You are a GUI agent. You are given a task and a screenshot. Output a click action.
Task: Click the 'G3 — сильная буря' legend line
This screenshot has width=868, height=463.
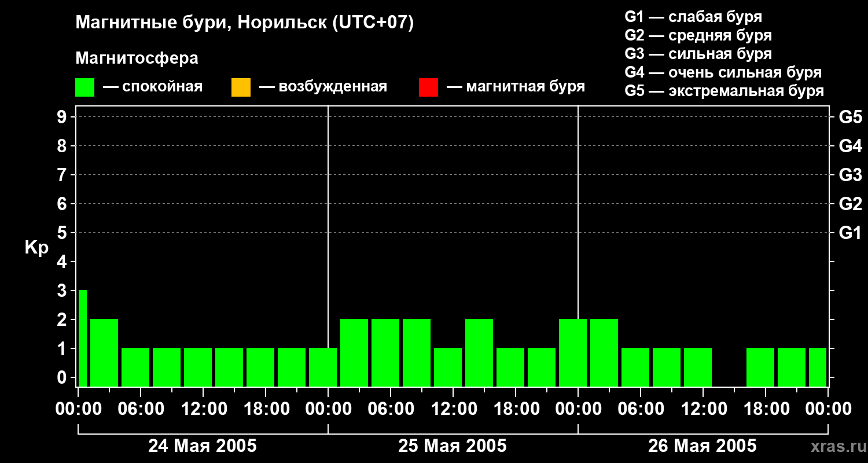pyautogui.click(x=698, y=54)
